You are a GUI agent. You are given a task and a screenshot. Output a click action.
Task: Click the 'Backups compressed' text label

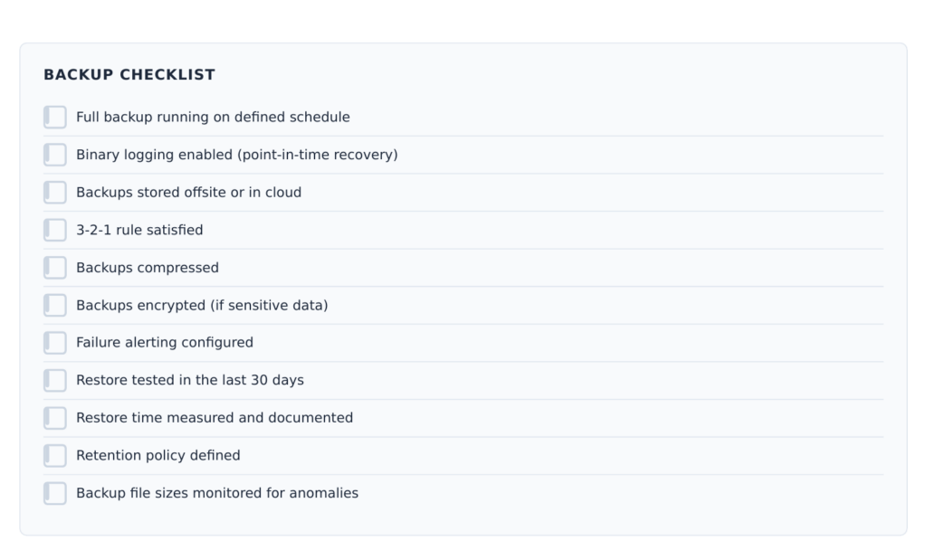pyautogui.click(x=148, y=268)
